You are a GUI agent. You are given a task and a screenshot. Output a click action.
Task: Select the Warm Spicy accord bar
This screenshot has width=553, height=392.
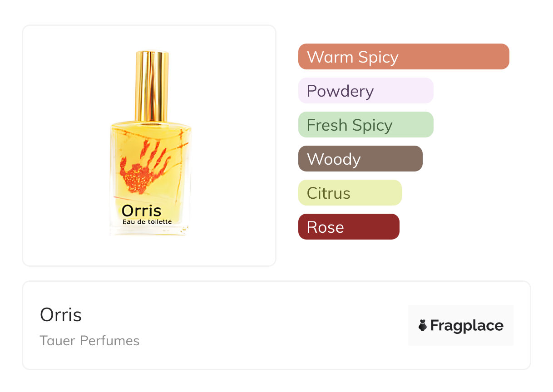point(403,57)
